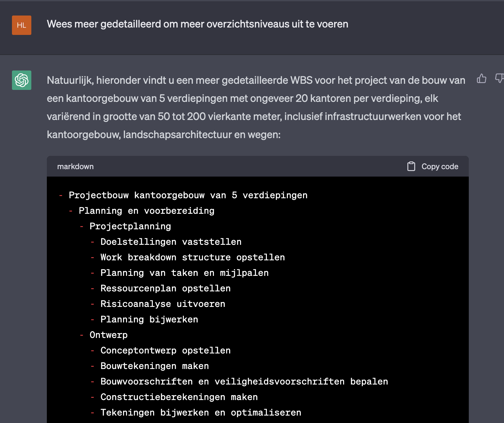Click the clipboard icon beside Copy code
504x423 pixels.
(x=411, y=166)
